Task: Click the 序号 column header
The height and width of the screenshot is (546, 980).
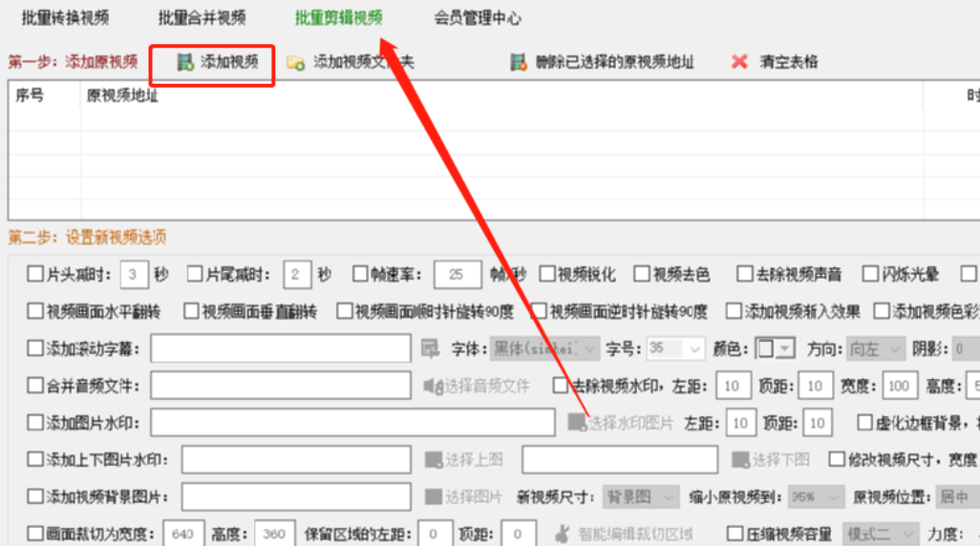Action: (x=30, y=95)
